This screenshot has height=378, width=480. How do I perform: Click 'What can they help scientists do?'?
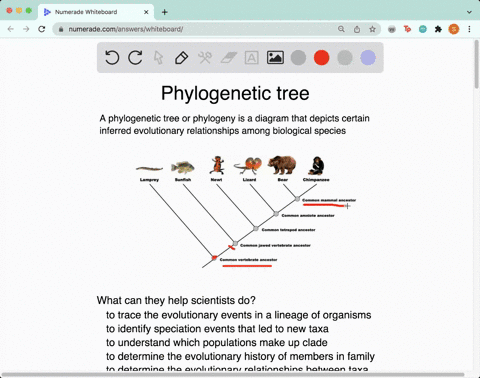coord(176,300)
